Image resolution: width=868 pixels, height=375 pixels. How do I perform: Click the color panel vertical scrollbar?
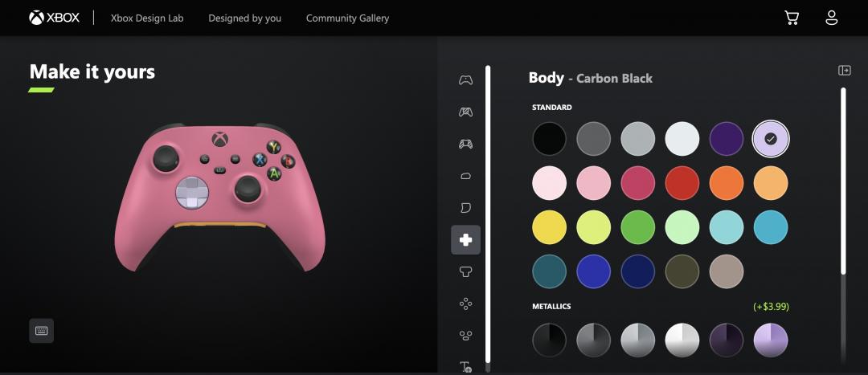coord(843,181)
